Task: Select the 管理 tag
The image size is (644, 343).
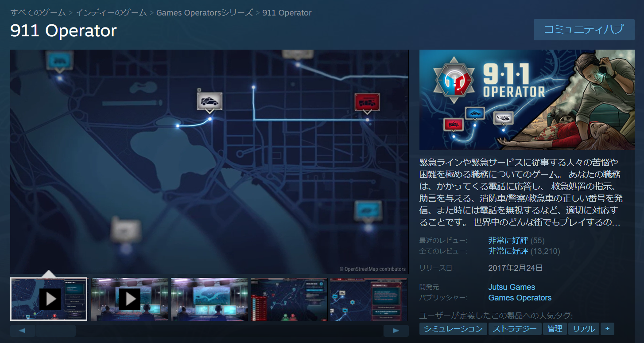Action: coord(555,329)
